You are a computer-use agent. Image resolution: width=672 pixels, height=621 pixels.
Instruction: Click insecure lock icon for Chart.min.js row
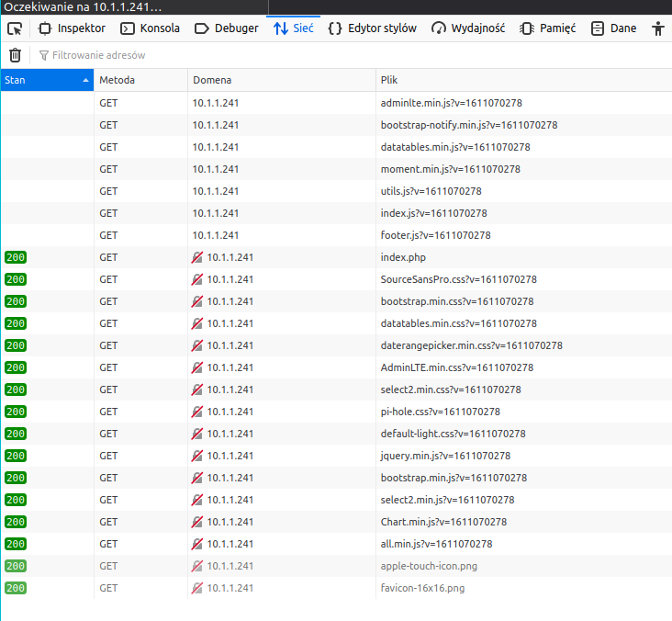(x=197, y=522)
